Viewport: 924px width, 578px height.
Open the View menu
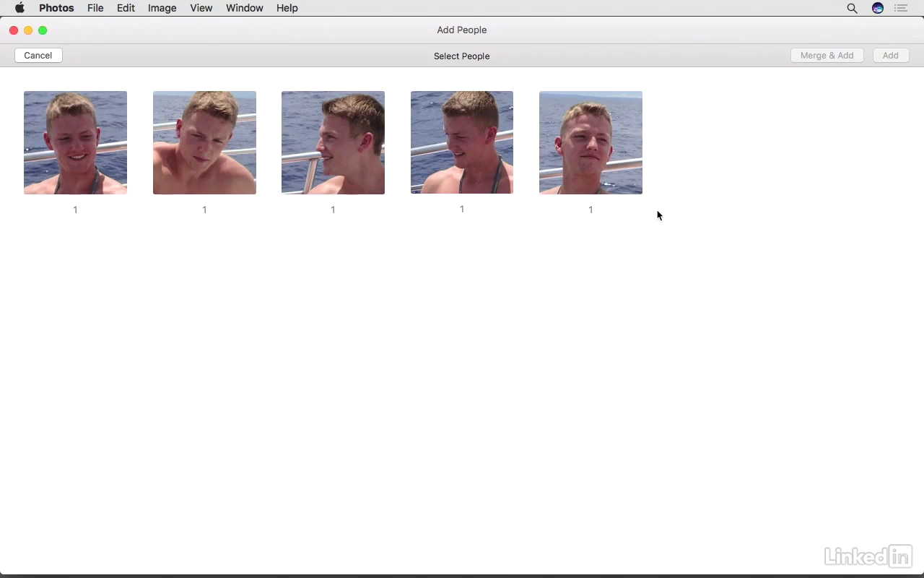coord(201,8)
